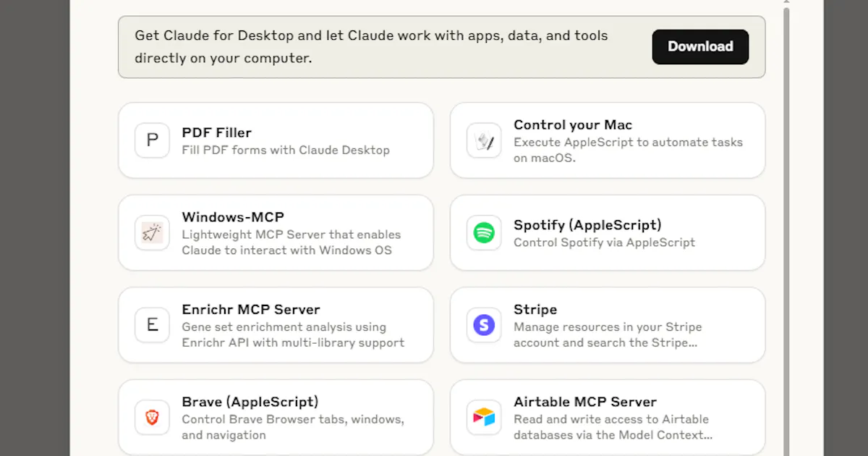The image size is (868, 456).
Task: Click the green Spotify logo icon
Action: [x=484, y=233]
